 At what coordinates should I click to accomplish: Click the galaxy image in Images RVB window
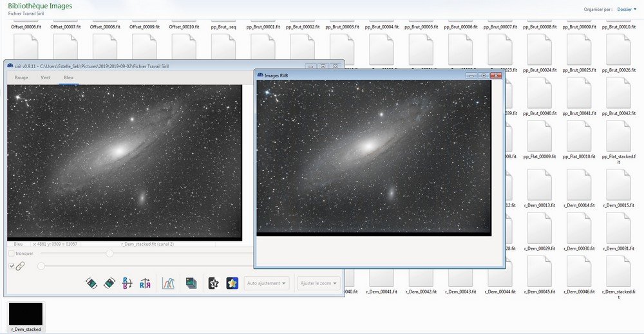click(x=374, y=157)
